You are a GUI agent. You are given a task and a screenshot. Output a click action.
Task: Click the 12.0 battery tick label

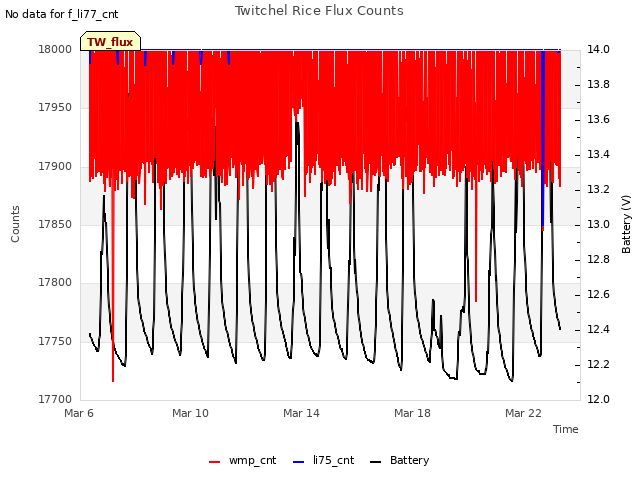pyautogui.click(x=598, y=399)
